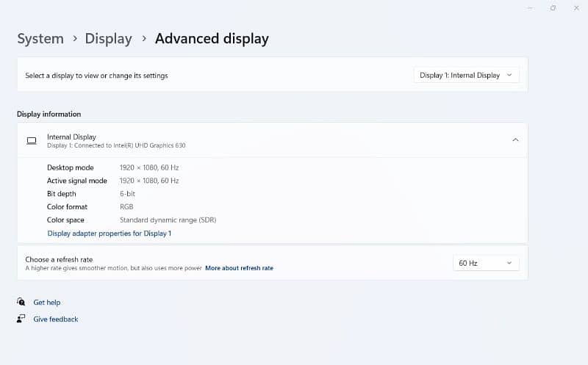588x365 pixels.
Task: Collapse the Internal Display information section
Action: (x=515, y=140)
